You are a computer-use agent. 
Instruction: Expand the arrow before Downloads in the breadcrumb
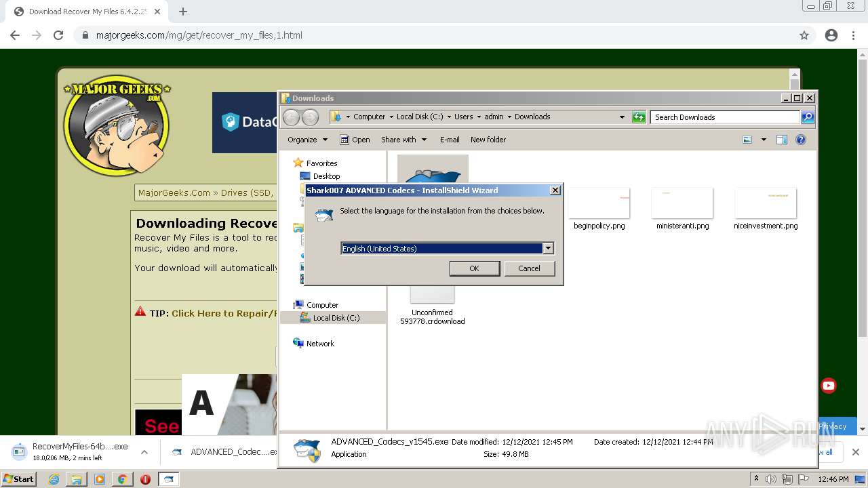[509, 117]
